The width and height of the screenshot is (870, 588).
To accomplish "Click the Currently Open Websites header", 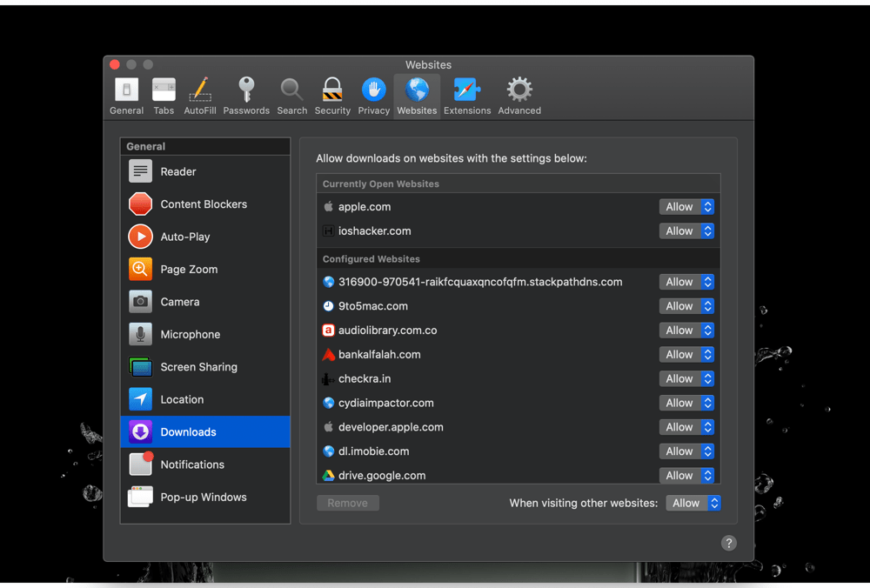I will 381,184.
